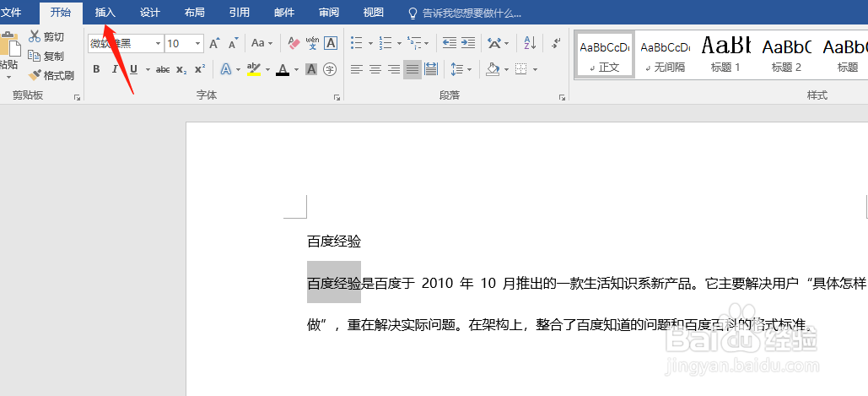Switch to the Insert (插入) tab
This screenshot has width=868, height=396.
[105, 12]
